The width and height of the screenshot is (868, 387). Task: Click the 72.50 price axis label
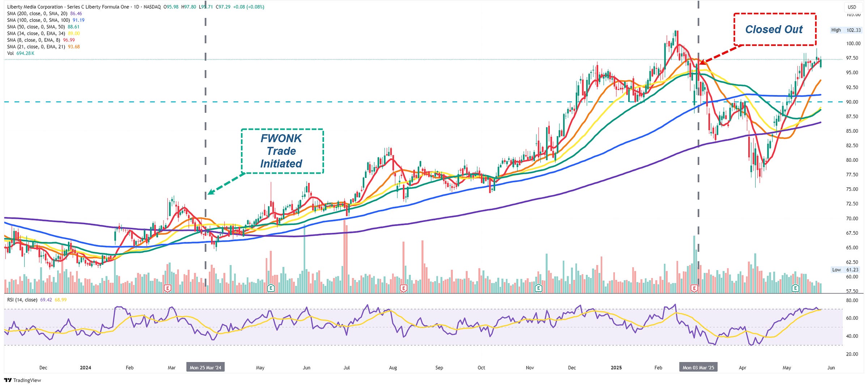click(852, 204)
